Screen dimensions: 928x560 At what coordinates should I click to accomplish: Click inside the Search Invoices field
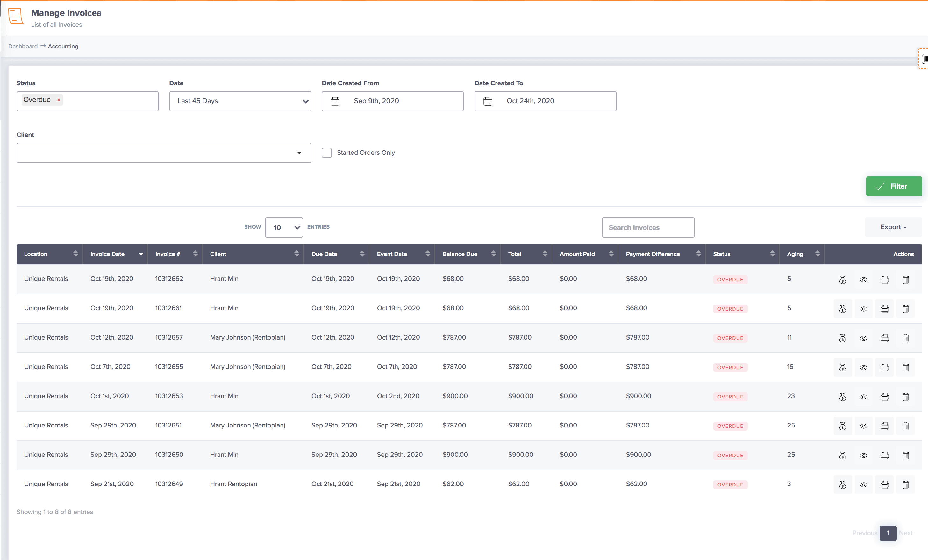(x=648, y=227)
